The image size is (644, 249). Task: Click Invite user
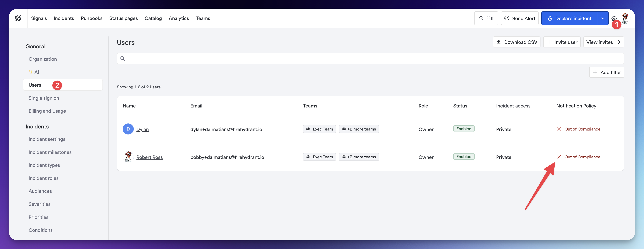click(562, 42)
